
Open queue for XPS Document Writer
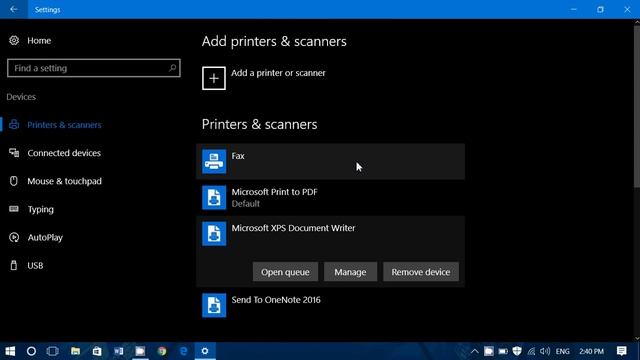click(x=285, y=272)
